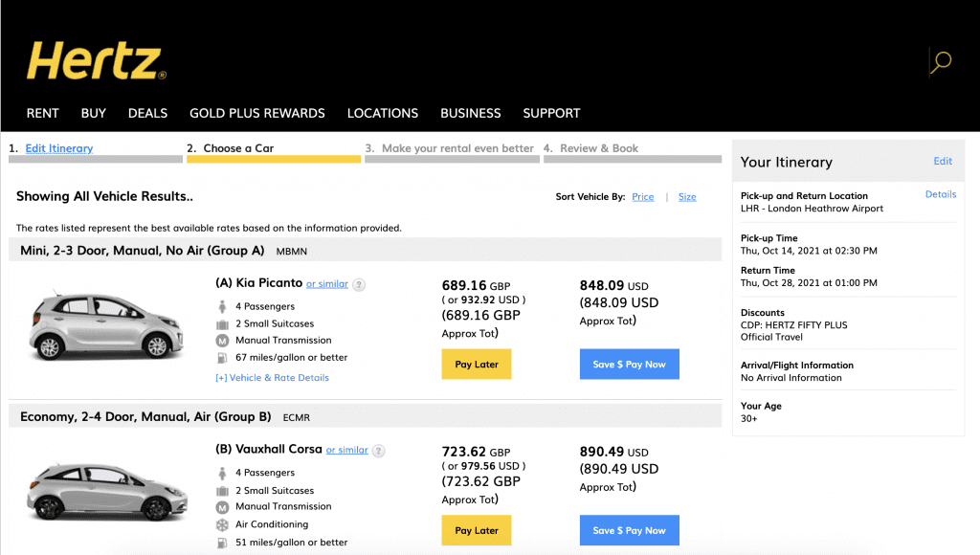Image resolution: width=980 pixels, height=555 pixels.
Task: Click help icon next to Vauxhall Corsa
Action: 378,451
